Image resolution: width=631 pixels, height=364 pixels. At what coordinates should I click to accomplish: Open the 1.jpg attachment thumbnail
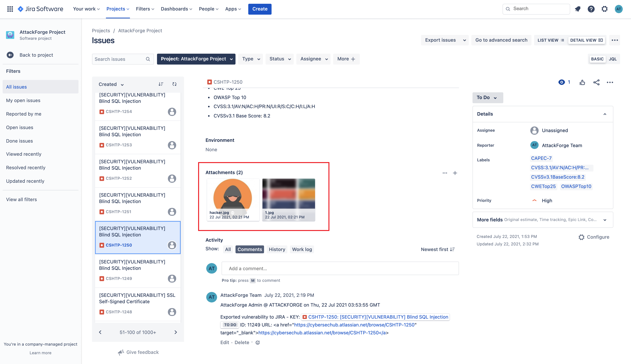288,200
